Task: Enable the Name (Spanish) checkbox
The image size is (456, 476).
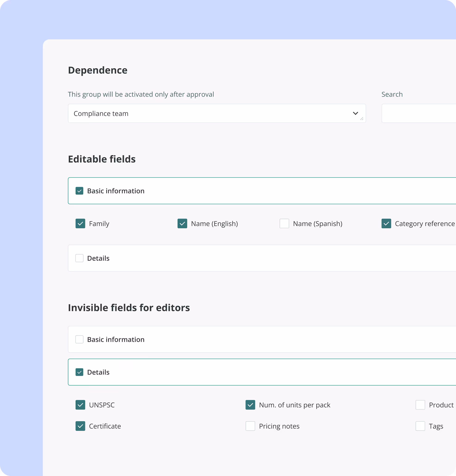Action: pyautogui.click(x=284, y=223)
